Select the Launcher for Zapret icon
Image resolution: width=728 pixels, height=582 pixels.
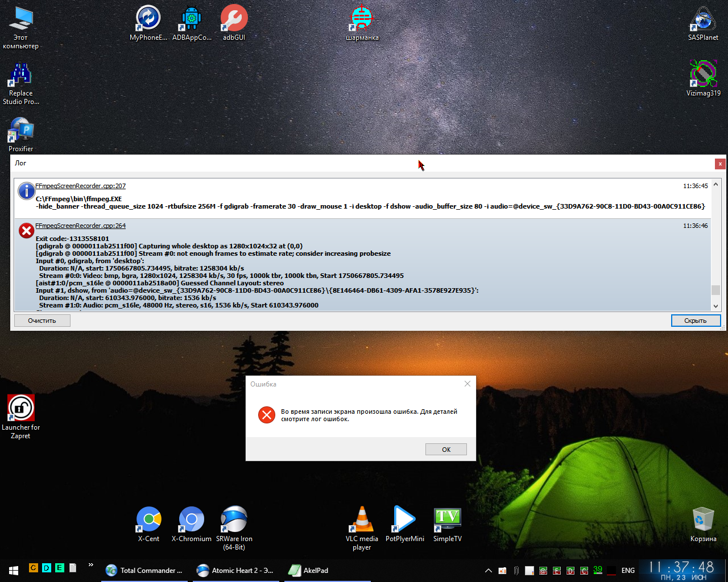click(x=20, y=417)
